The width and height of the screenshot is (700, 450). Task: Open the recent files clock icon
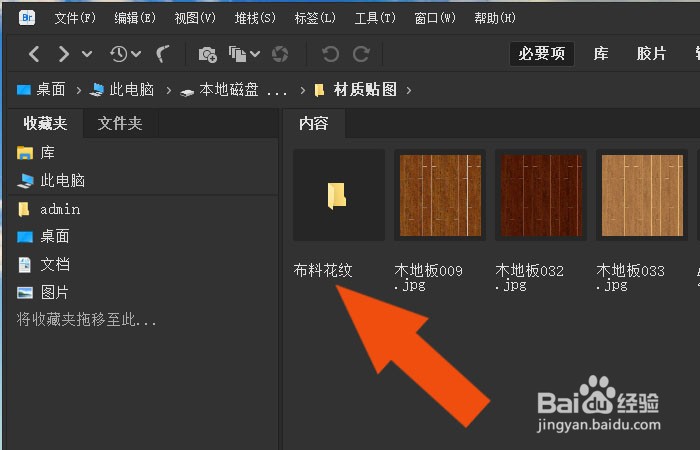point(118,54)
